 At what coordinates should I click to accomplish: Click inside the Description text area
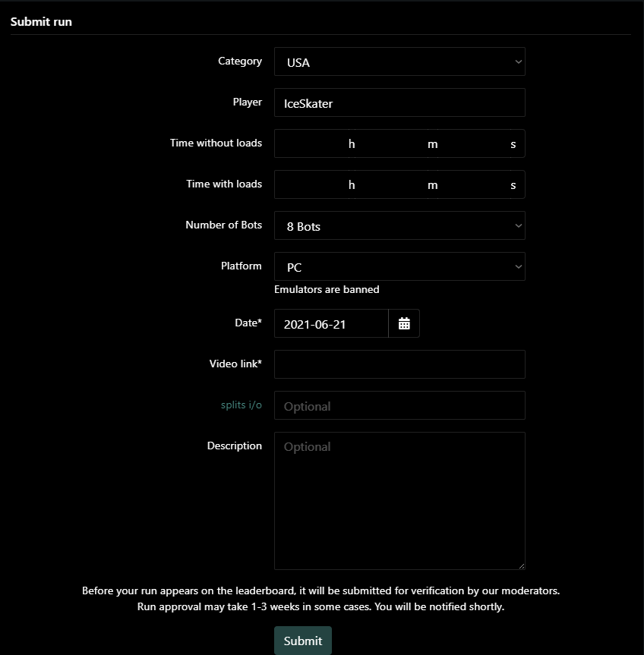tap(399, 501)
